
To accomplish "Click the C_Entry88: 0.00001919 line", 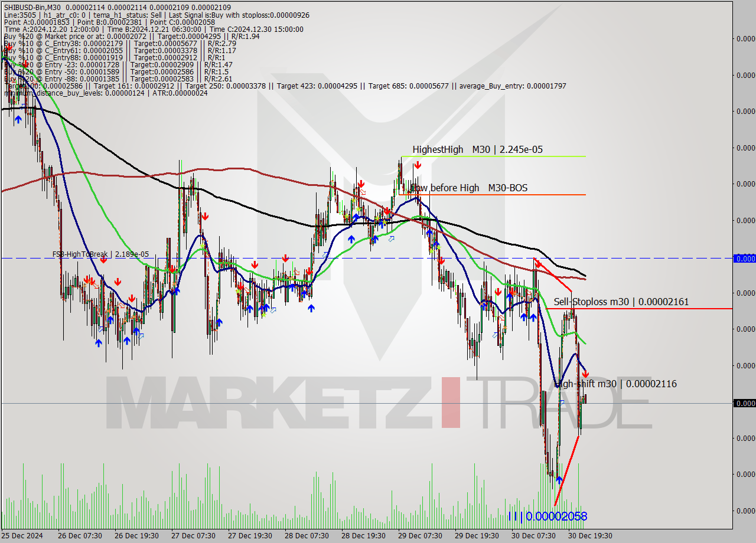I will click(x=115, y=57).
